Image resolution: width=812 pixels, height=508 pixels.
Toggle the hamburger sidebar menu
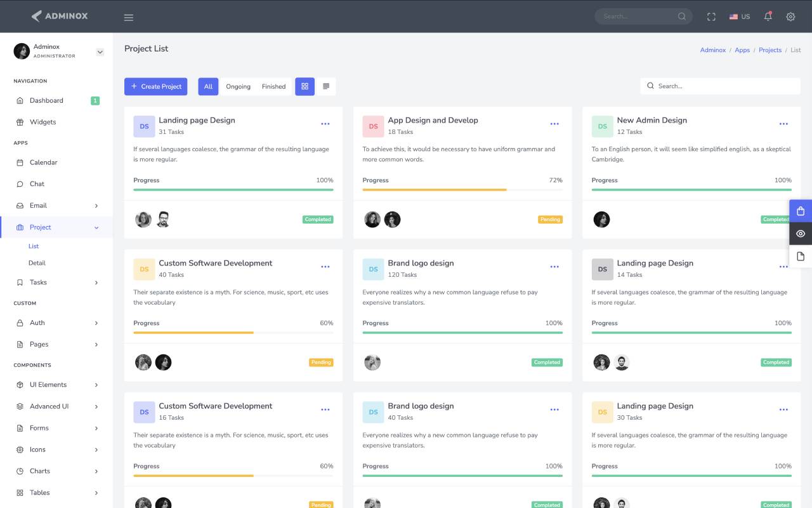tap(129, 17)
